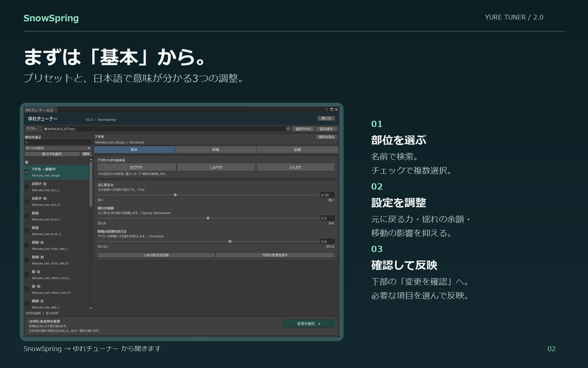Close the ゆれチューナー window
Viewport: 588px width, 368px height.
tap(336, 110)
